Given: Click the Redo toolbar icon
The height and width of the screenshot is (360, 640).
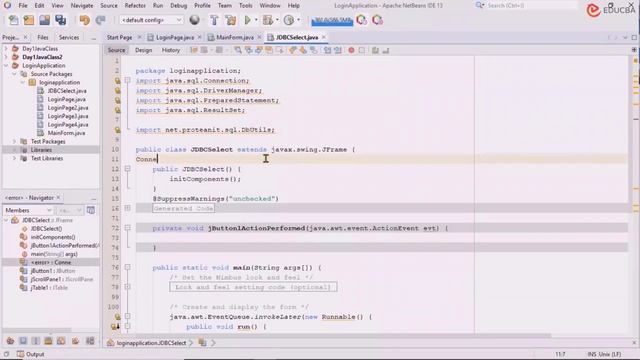Looking at the screenshot, I should [100, 20].
